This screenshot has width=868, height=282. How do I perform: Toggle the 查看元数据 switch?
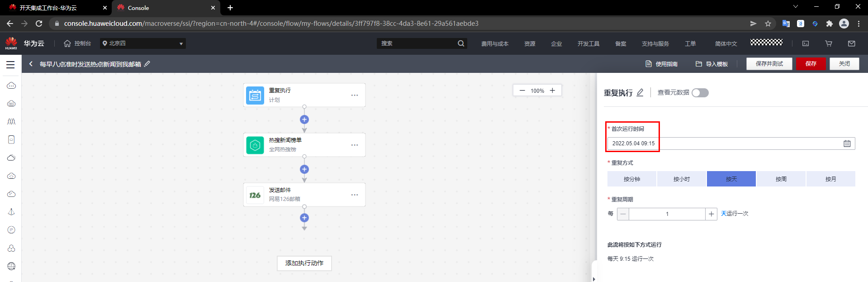pyautogui.click(x=700, y=93)
